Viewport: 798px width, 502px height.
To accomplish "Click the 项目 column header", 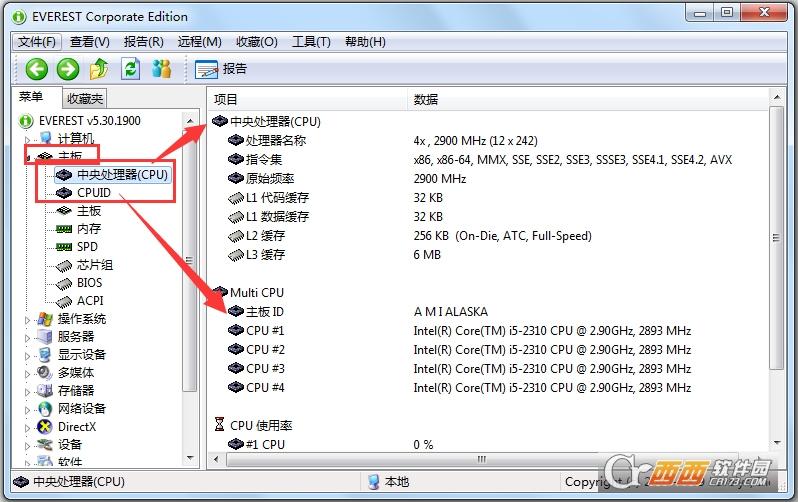I will (307, 99).
